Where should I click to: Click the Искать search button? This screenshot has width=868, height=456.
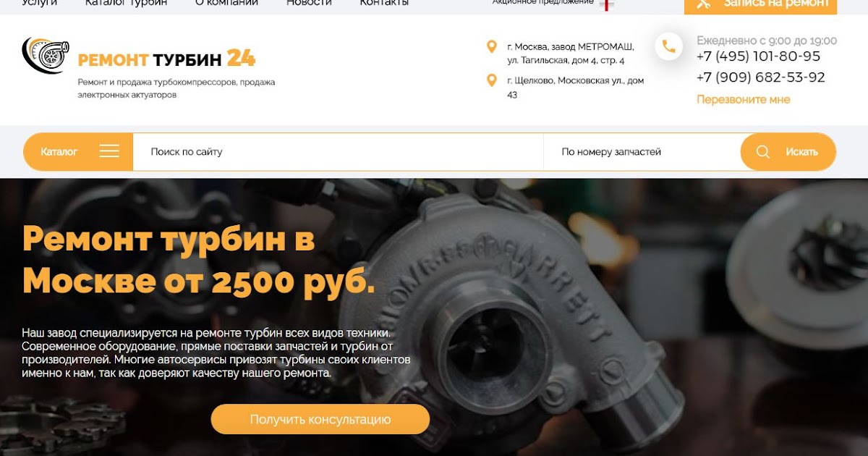[x=788, y=152]
